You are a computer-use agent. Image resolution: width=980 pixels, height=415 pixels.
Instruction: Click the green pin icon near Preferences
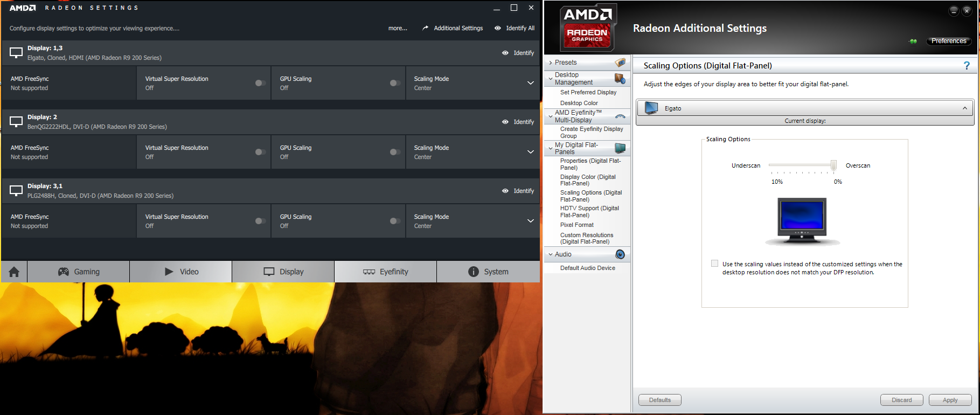[913, 41]
